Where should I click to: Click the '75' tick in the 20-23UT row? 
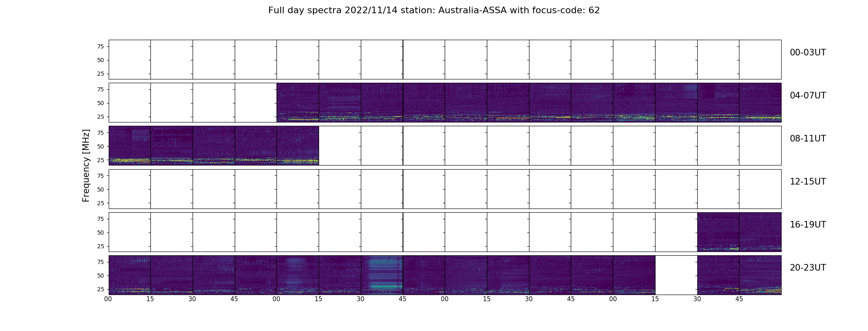[100, 262]
